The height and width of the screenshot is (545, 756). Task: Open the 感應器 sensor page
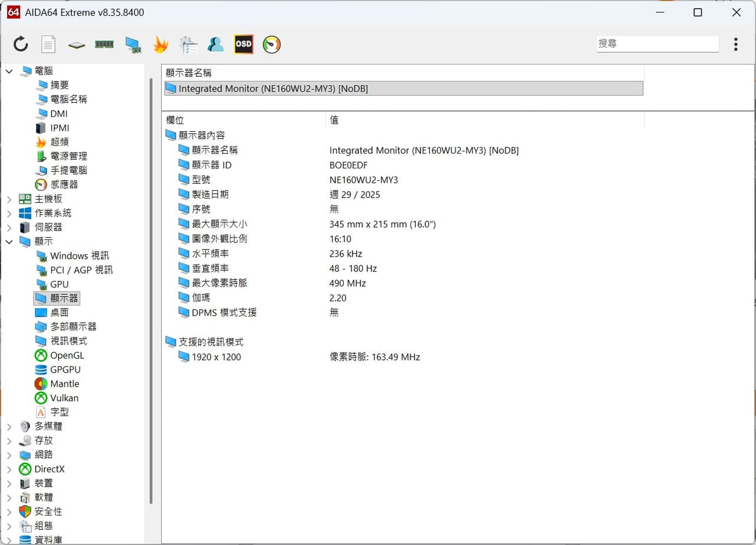click(64, 184)
